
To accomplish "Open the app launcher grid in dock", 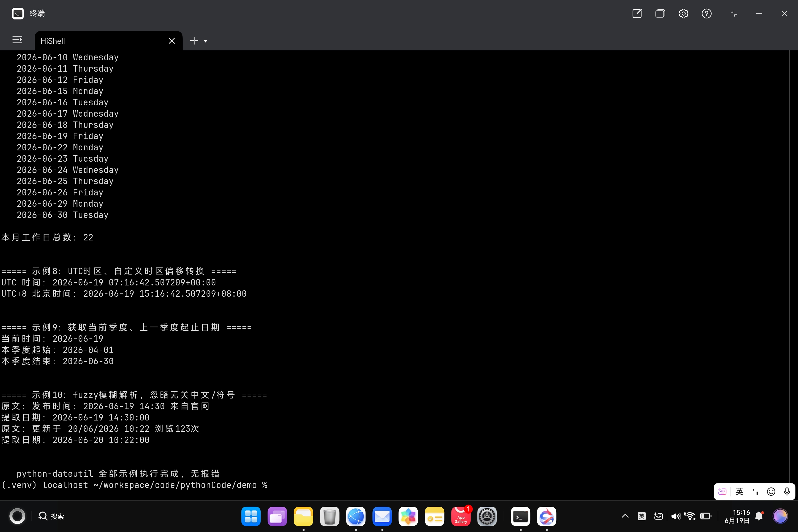I will pos(251,516).
